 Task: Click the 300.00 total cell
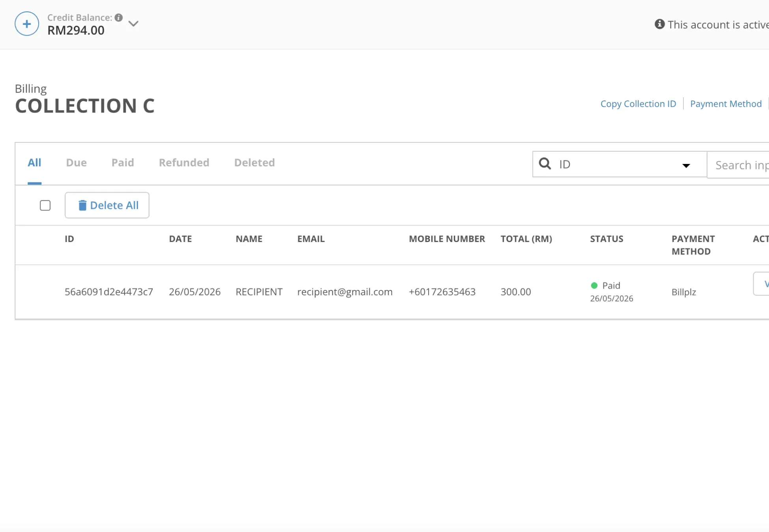pyautogui.click(x=515, y=292)
